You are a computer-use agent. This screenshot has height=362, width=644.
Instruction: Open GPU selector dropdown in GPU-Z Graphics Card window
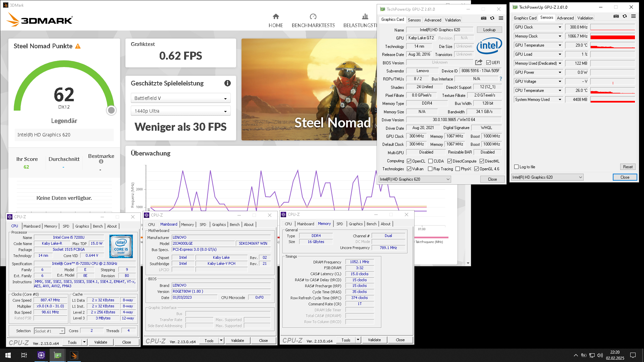(x=415, y=179)
